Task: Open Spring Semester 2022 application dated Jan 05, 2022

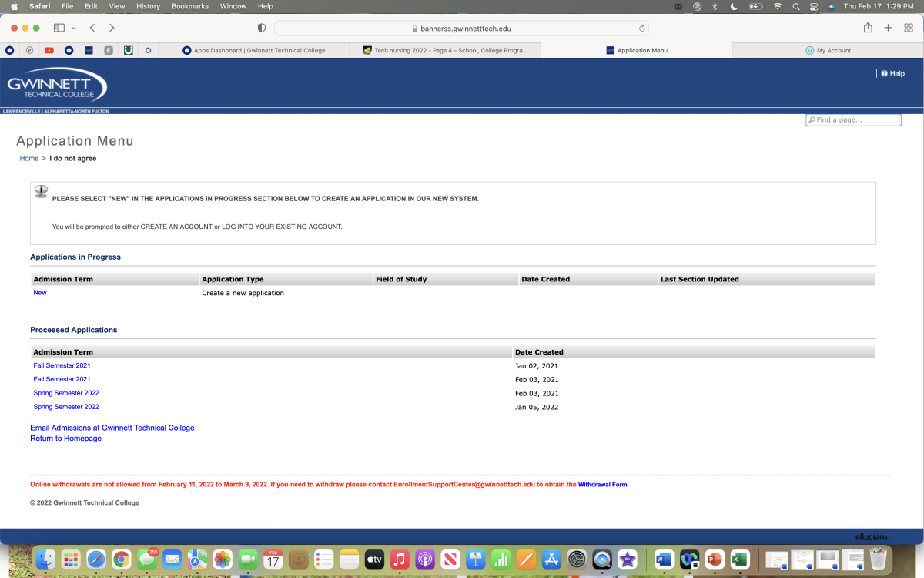Action: [66, 407]
